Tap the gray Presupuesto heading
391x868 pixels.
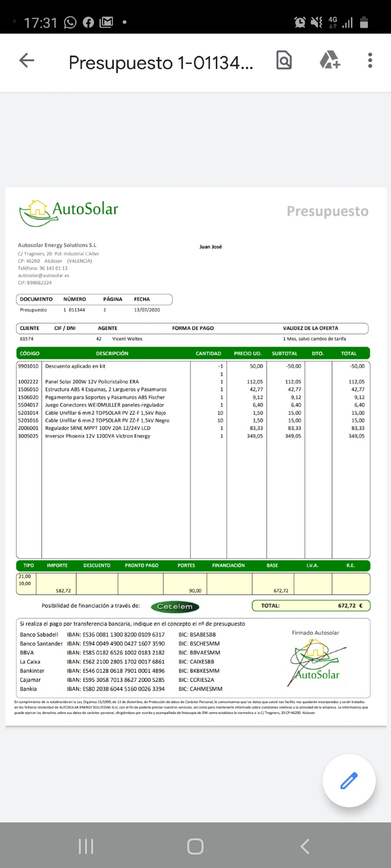(x=328, y=211)
